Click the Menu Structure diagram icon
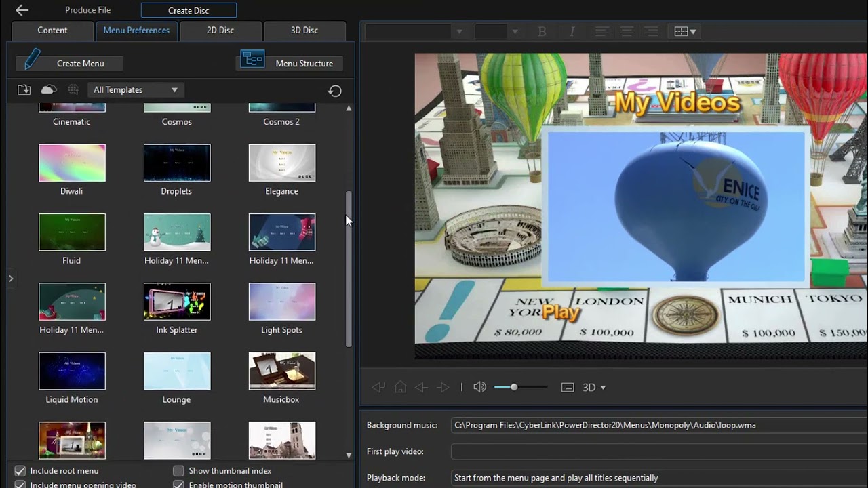This screenshot has height=488, width=868. click(252, 59)
